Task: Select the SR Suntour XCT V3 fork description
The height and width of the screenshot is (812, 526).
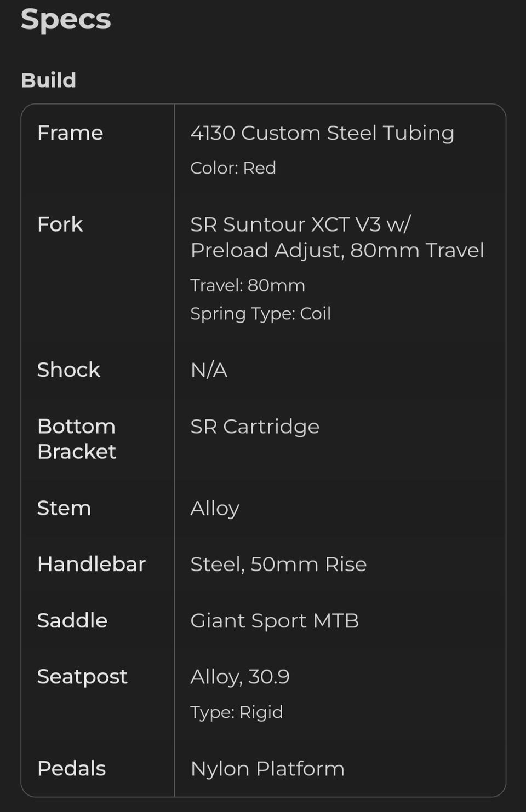Action: click(x=336, y=237)
